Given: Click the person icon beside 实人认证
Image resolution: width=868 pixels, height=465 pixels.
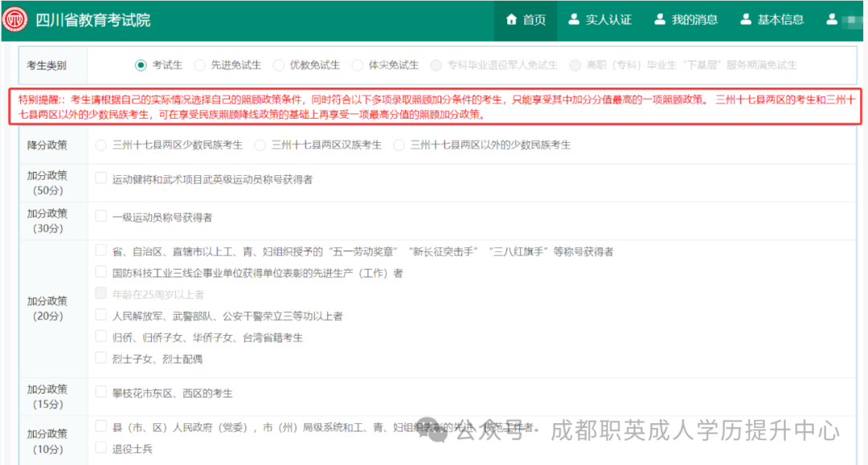Looking at the screenshot, I should [574, 19].
